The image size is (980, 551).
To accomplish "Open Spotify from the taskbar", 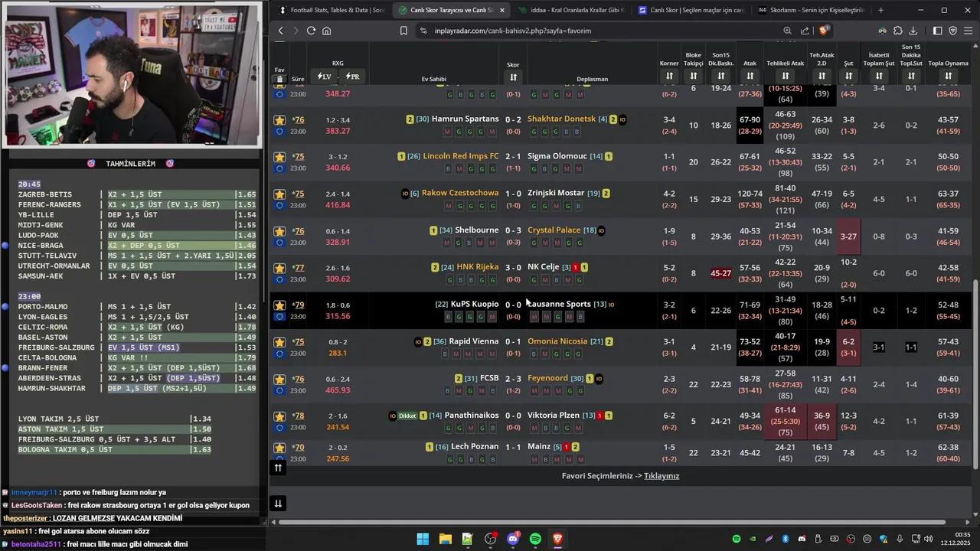I will click(x=535, y=539).
